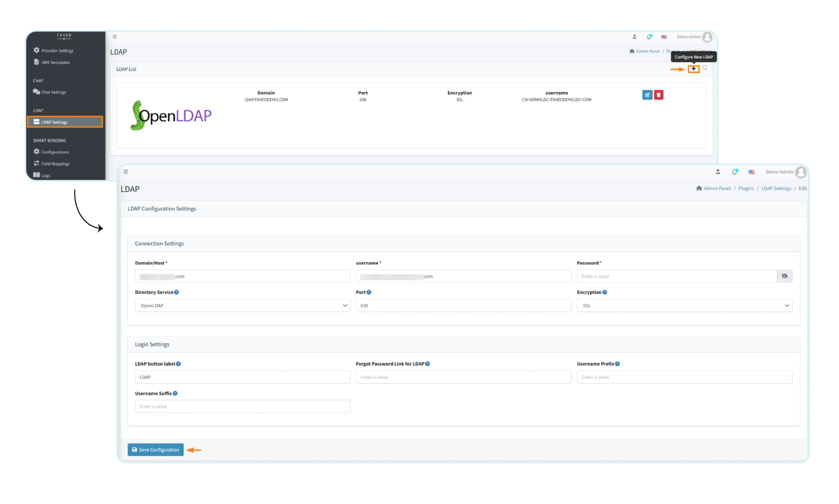Click Port help icon
839x504 pixels.
pos(369,292)
